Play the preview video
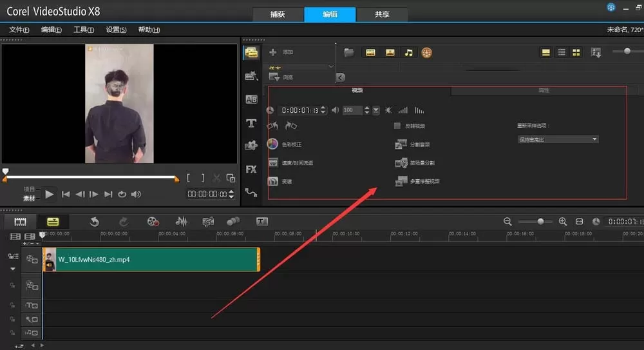 50,194
